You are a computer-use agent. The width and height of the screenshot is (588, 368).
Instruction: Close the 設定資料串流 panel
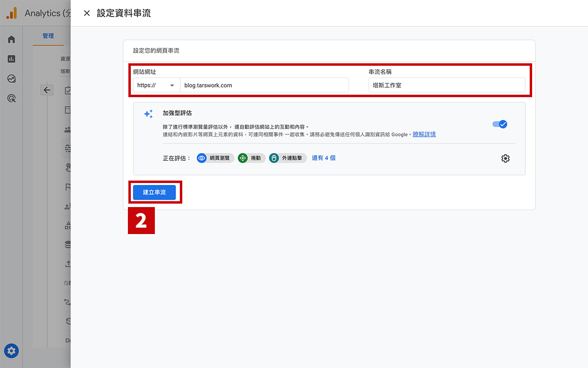tap(87, 13)
